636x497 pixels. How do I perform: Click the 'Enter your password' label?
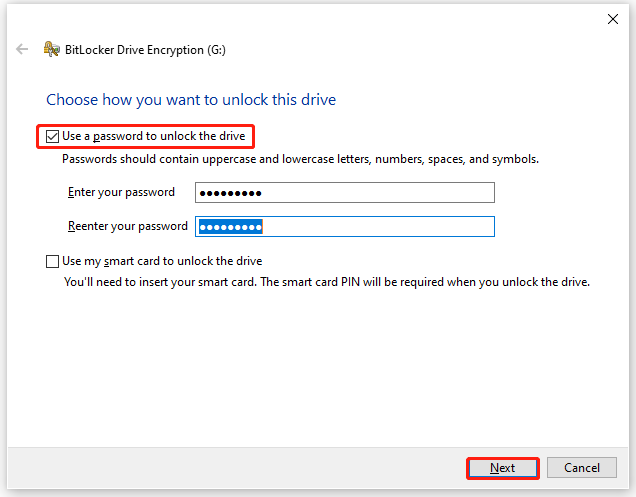coord(121,192)
